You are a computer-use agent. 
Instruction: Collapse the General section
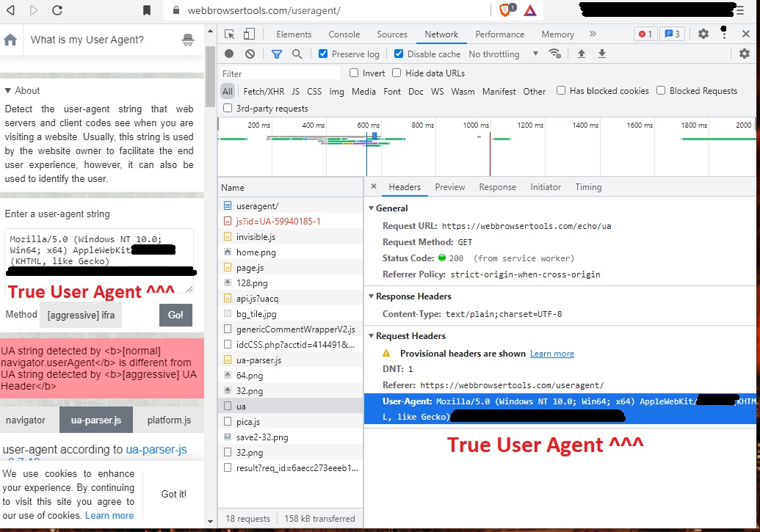click(x=372, y=208)
